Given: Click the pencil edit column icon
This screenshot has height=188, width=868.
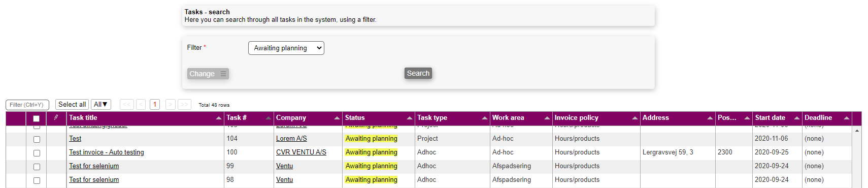Looking at the screenshot, I should [x=56, y=117].
